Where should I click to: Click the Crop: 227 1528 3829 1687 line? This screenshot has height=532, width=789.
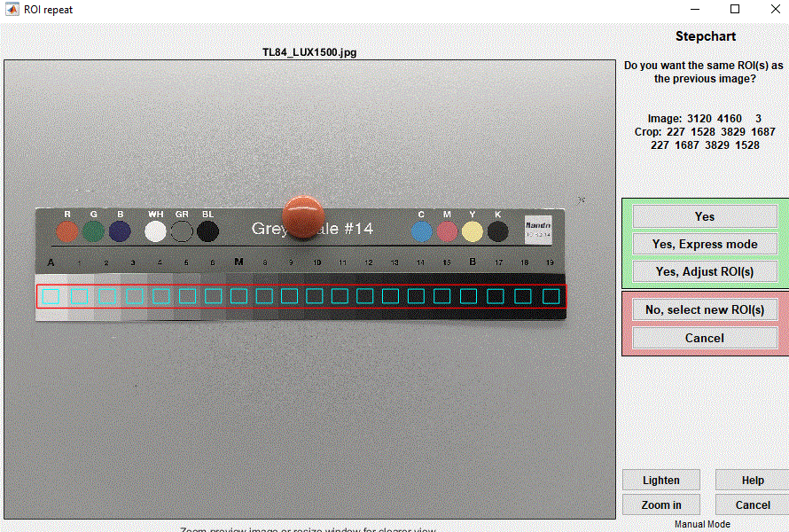pyautogui.click(x=705, y=132)
